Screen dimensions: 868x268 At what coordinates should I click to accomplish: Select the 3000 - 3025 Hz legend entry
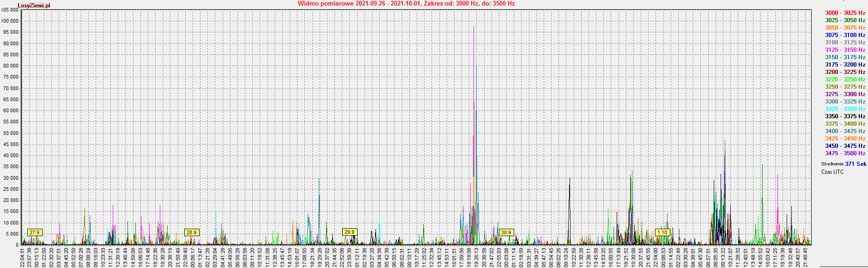point(845,13)
